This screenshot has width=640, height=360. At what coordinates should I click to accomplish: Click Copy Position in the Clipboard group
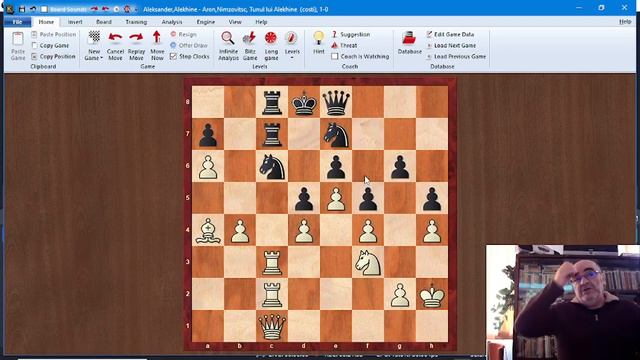[53, 56]
